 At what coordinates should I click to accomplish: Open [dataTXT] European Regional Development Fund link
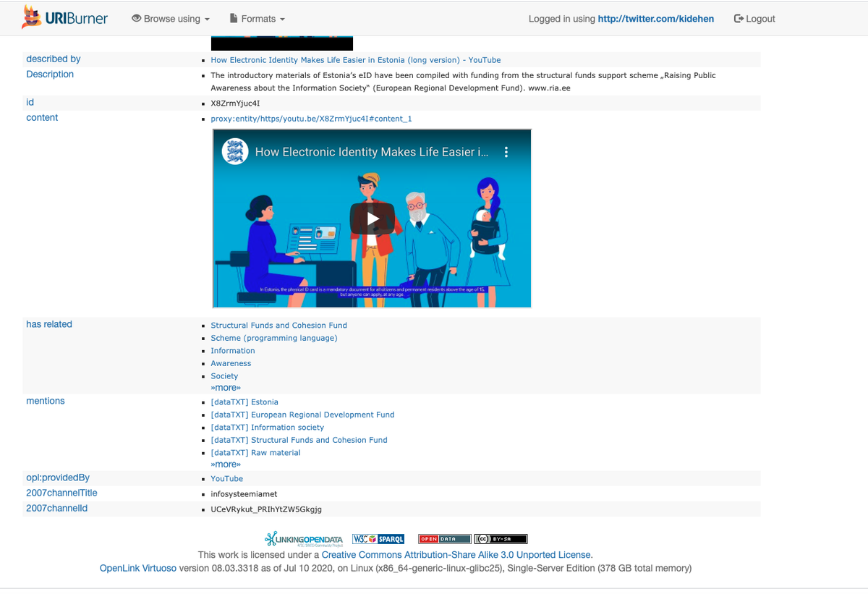click(302, 415)
